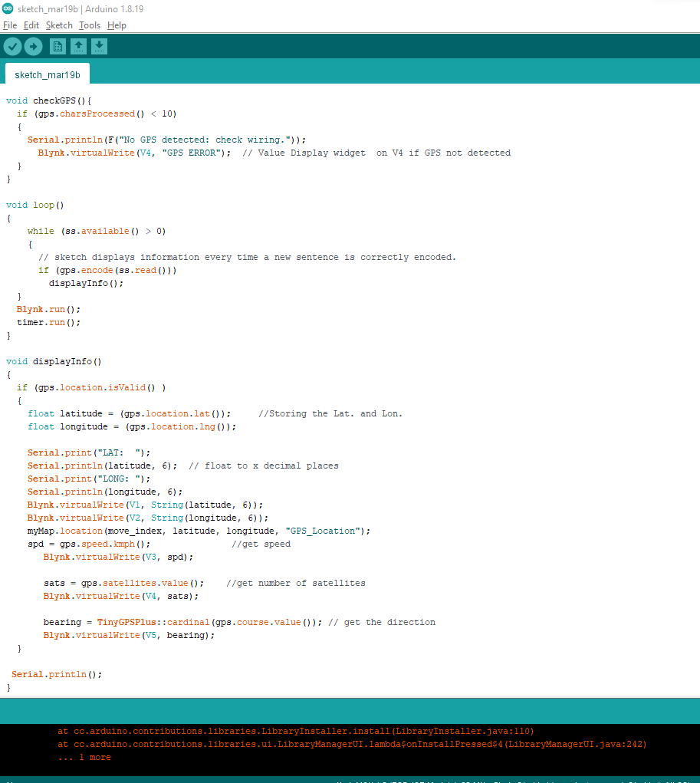
Task: Open the Tools menu
Action: [x=90, y=25]
